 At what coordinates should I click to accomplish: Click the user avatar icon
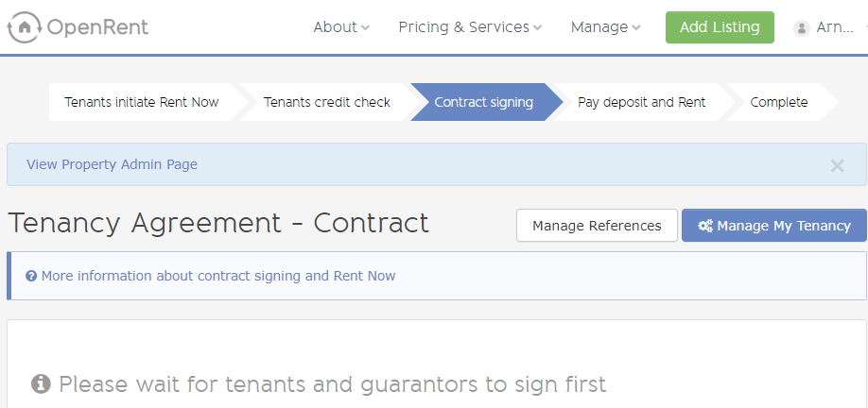click(801, 27)
